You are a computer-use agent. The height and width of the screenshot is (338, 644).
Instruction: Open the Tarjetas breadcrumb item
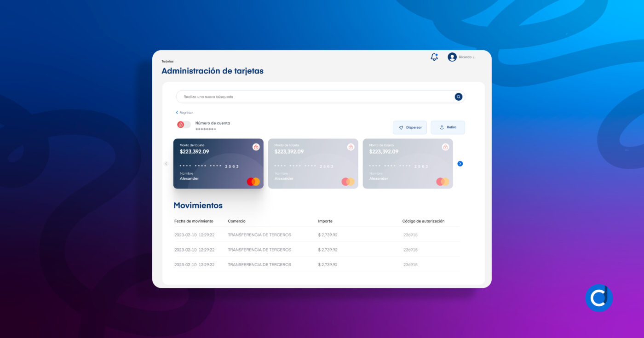167,61
